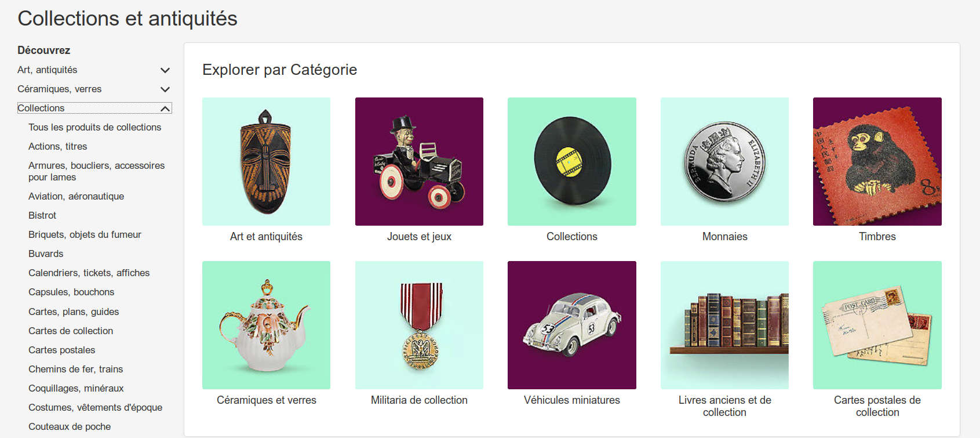Open Véhicules miniatures text link
980x438 pixels.
(571, 400)
